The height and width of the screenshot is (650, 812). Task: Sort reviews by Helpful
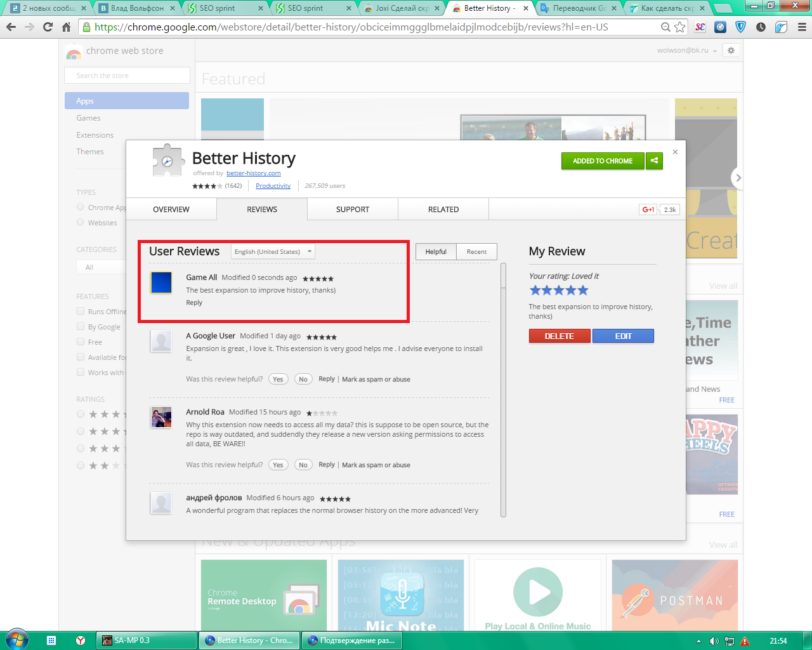pos(436,251)
